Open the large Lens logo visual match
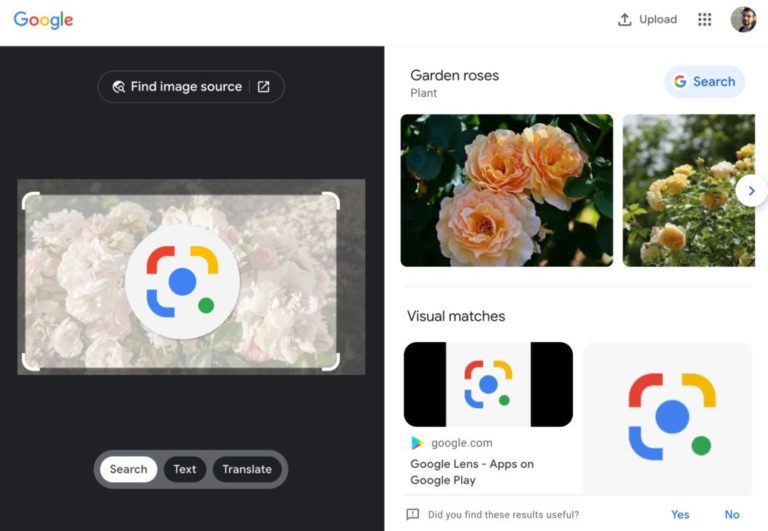This screenshot has width=768, height=531. click(667, 418)
